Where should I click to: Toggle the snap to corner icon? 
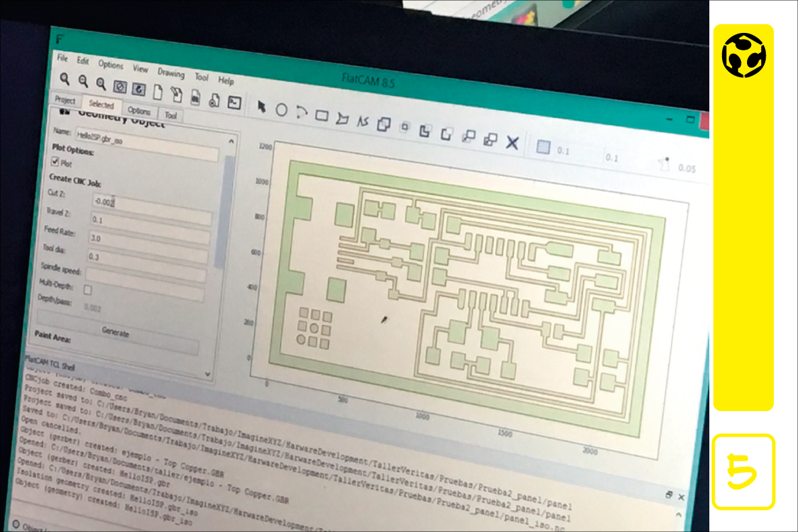[x=664, y=164]
